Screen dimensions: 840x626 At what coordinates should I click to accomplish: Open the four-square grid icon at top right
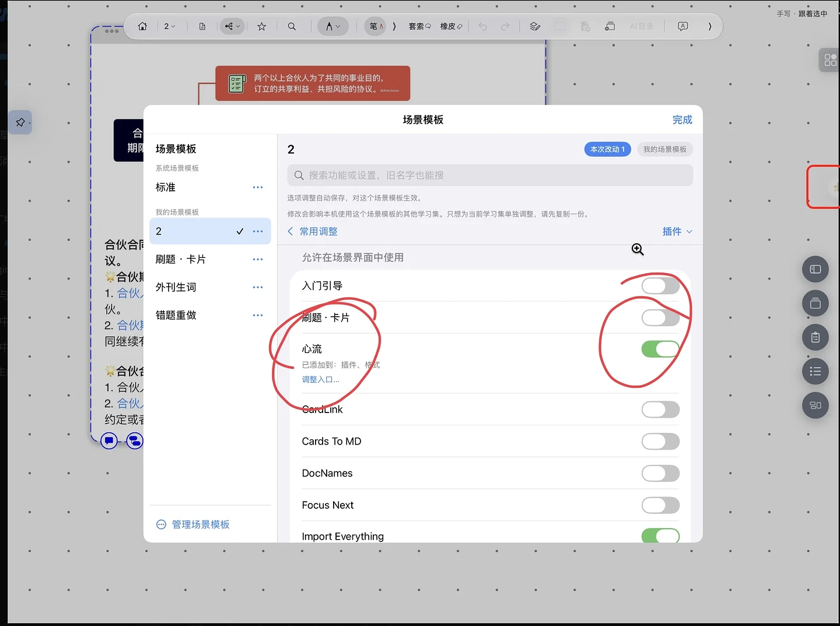pos(830,60)
